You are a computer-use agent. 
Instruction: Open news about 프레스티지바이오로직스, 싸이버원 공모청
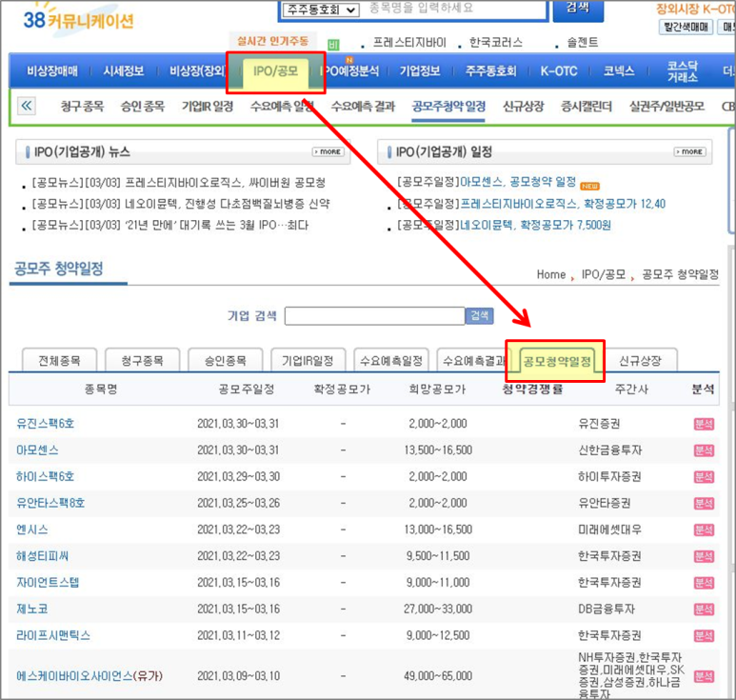[178, 182]
